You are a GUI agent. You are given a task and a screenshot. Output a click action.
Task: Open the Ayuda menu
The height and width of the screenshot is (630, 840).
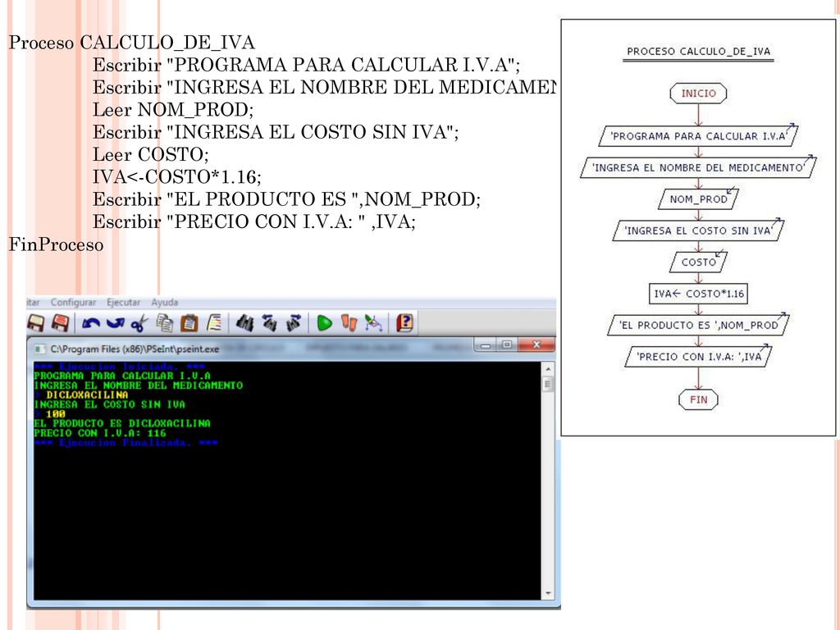tap(164, 302)
